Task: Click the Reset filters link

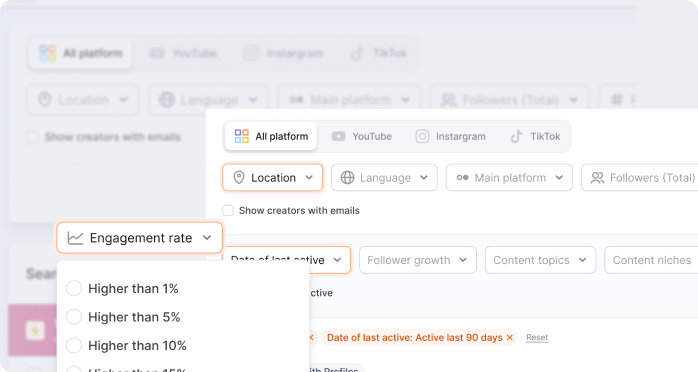Action: (537, 338)
